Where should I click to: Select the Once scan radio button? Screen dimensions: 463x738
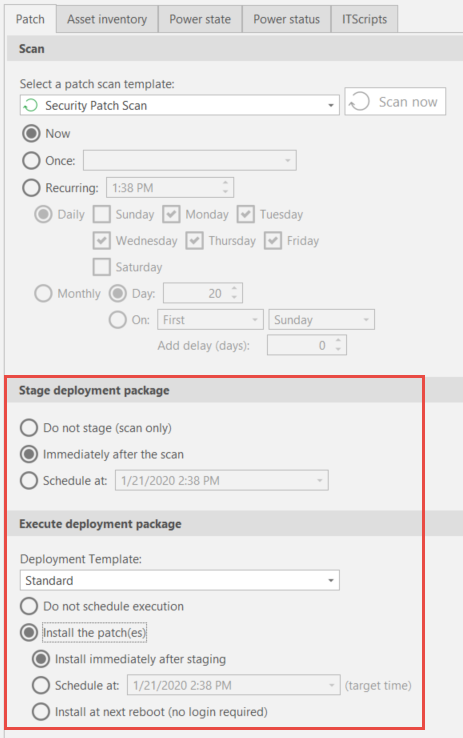[31, 160]
